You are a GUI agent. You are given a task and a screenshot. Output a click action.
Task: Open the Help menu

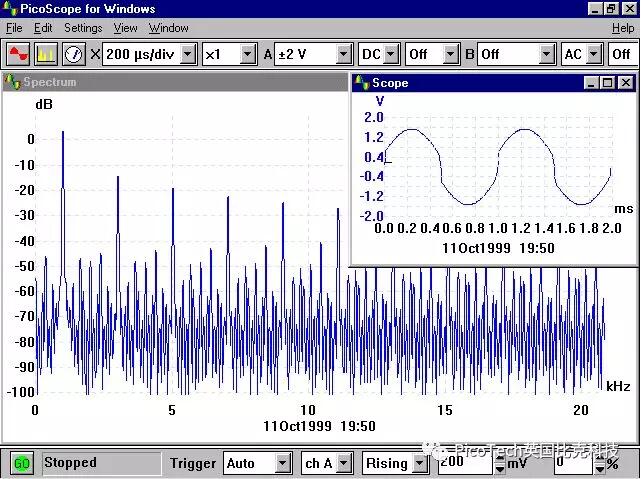622,28
